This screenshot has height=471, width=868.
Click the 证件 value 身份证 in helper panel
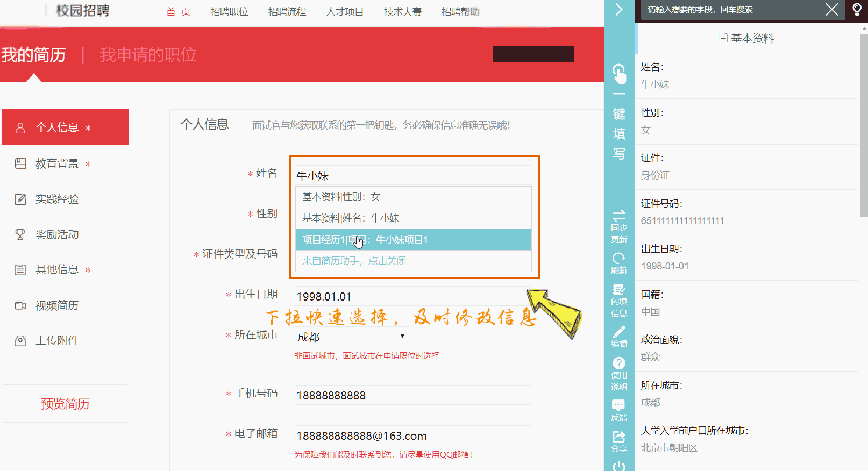(x=655, y=175)
